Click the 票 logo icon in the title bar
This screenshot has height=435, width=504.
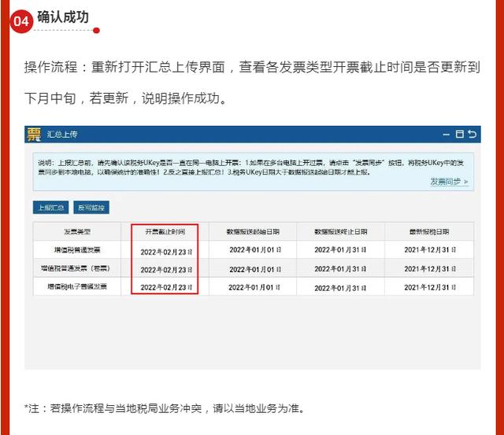click(x=33, y=135)
